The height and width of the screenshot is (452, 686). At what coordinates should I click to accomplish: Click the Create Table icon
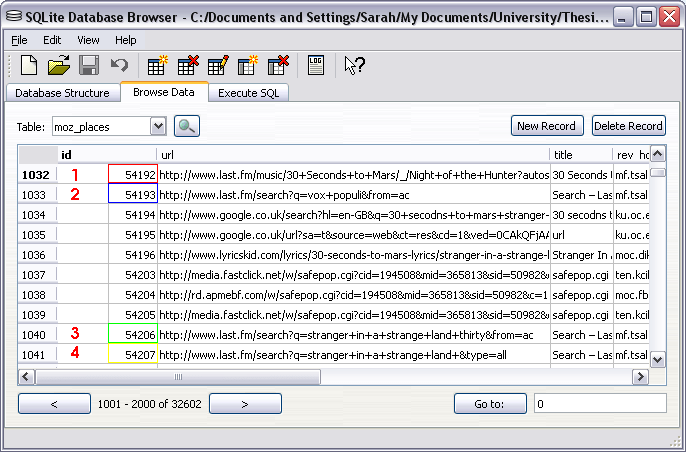coord(157,66)
